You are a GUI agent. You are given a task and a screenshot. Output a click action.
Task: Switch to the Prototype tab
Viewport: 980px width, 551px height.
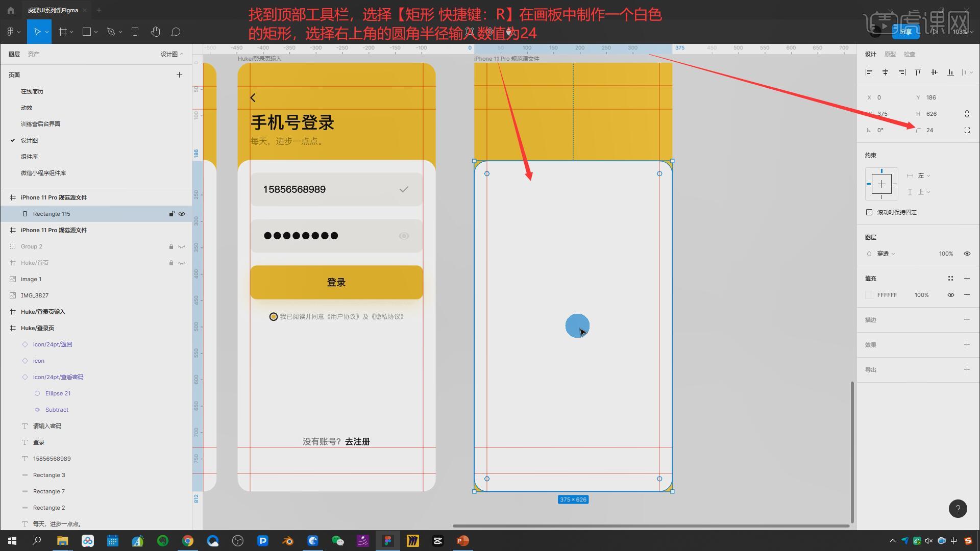click(890, 54)
